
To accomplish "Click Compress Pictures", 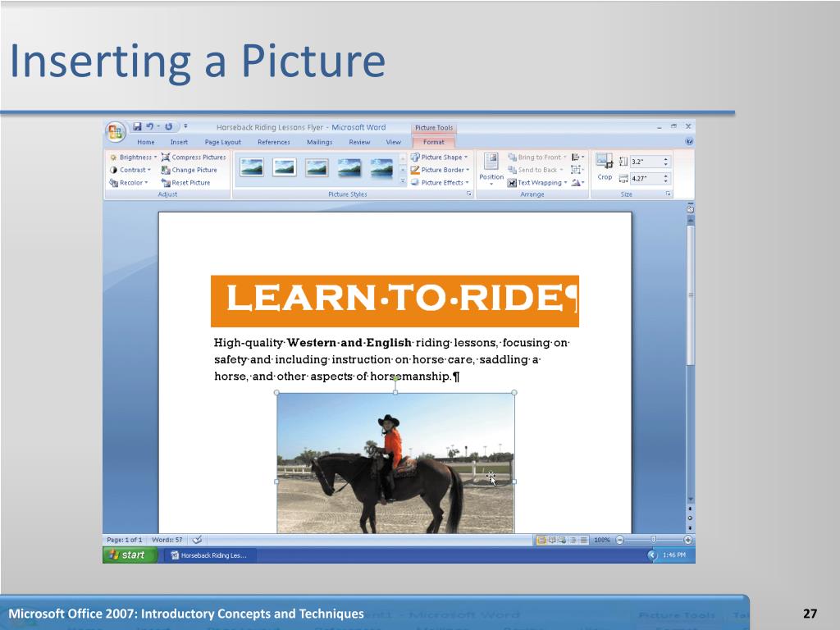I will (194, 157).
